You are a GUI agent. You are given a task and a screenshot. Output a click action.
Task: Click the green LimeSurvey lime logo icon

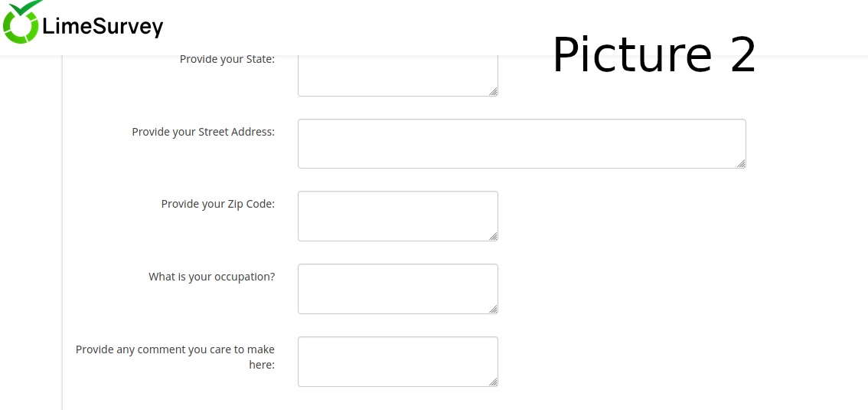tap(21, 23)
